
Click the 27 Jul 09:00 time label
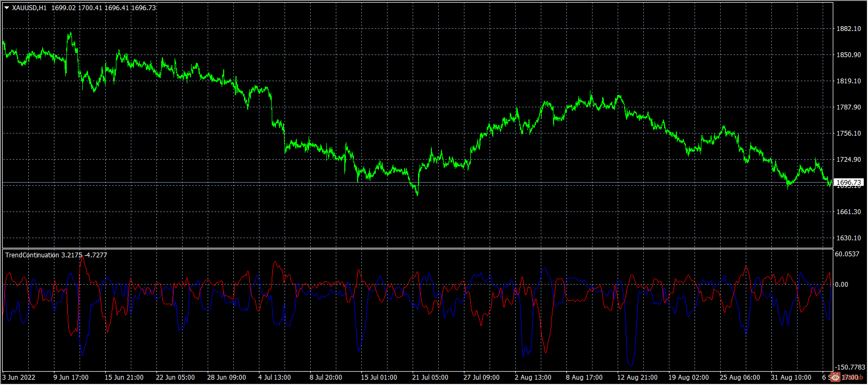(481, 378)
